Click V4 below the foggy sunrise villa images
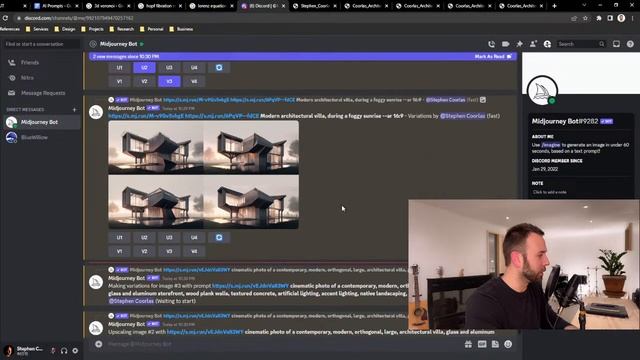Image resolution: width=640 pixels, height=360 pixels. coord(194,251)
